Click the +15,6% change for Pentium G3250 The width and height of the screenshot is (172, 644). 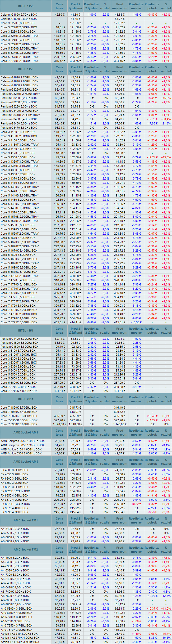coord(166,98)
